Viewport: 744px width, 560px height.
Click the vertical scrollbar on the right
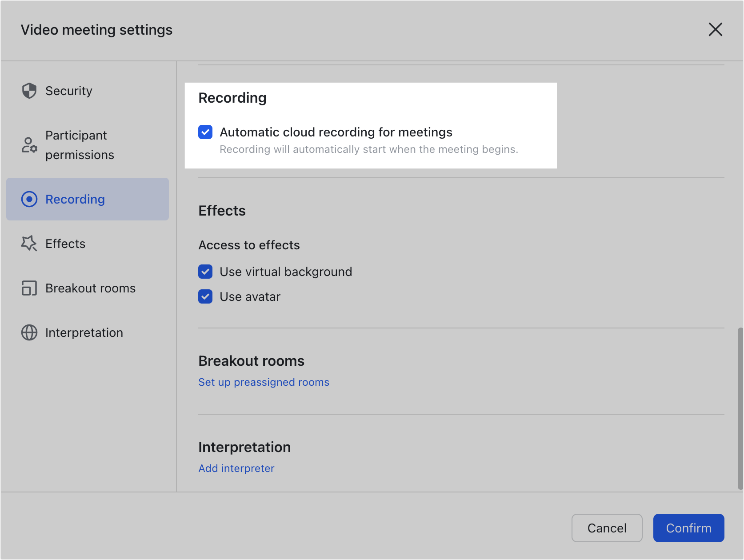point(740,409)
